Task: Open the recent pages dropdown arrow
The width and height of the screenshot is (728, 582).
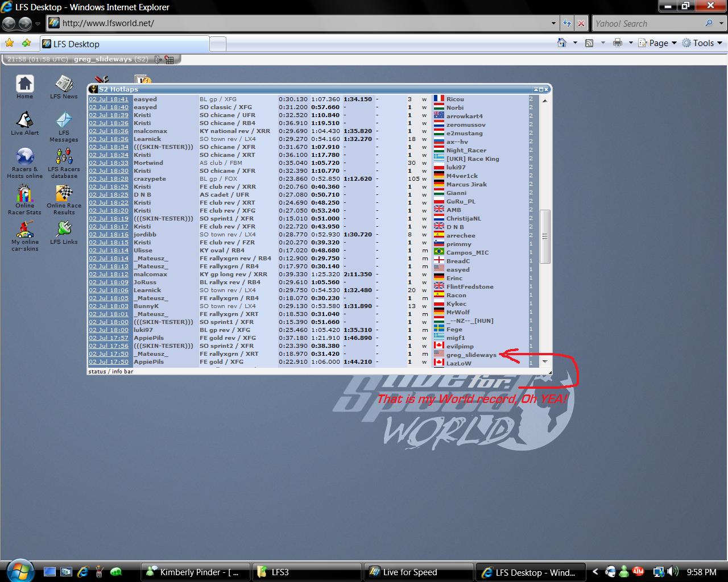Action: click(38, 24)
